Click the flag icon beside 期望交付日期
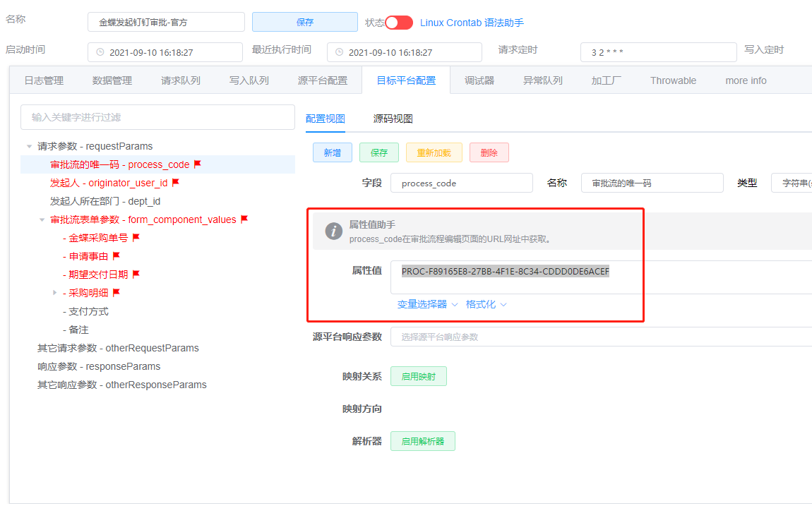 (136, 274)
